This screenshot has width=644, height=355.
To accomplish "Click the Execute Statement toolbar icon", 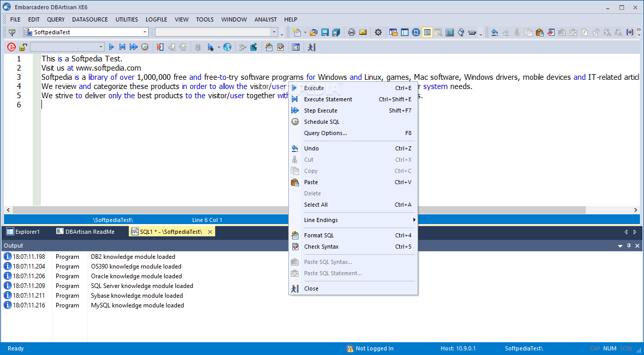I will (x=123, y=47).
